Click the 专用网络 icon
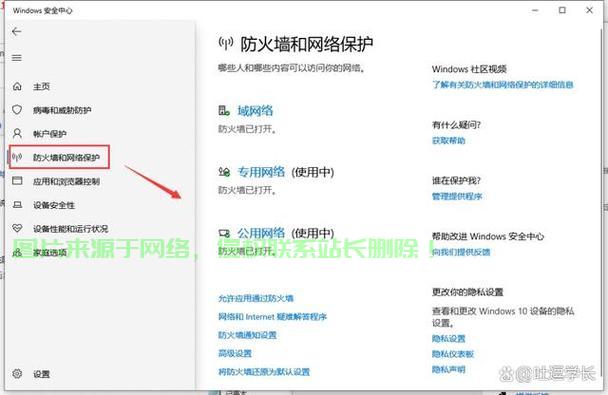 coord(224,172)
